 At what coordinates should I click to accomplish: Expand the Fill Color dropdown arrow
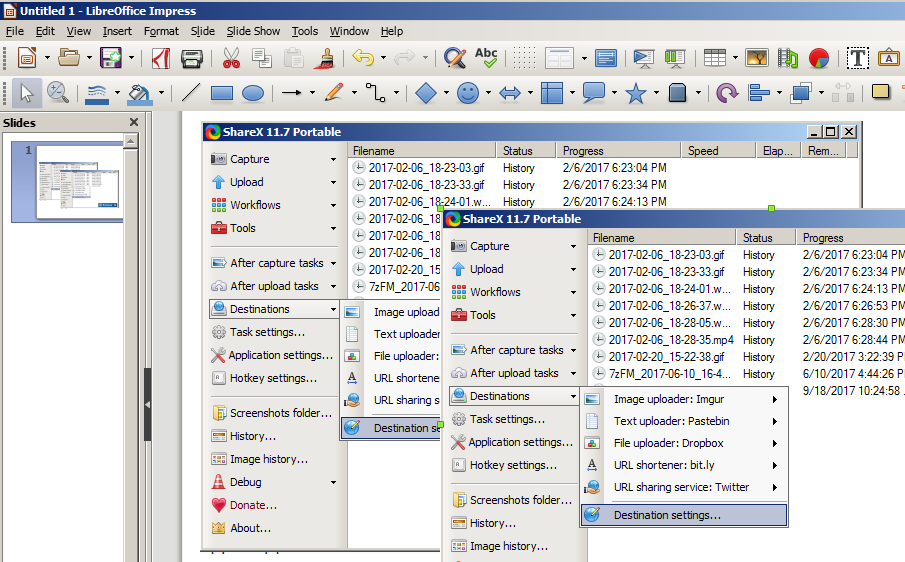coord(161,93)
